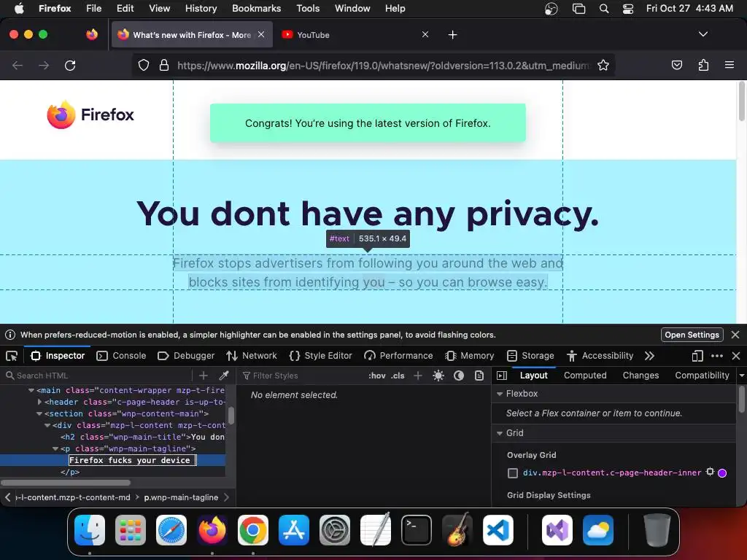The image size is (747, 560).
Task: Bookmark this page star icon
Action: (x=603, y=65)
